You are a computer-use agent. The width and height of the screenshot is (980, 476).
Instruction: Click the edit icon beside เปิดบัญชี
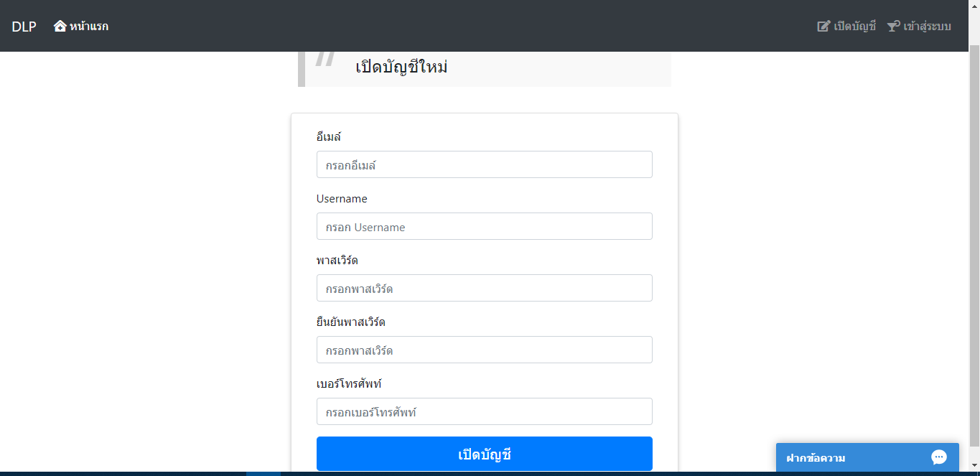pyautogui.click(x=823, y=27)
